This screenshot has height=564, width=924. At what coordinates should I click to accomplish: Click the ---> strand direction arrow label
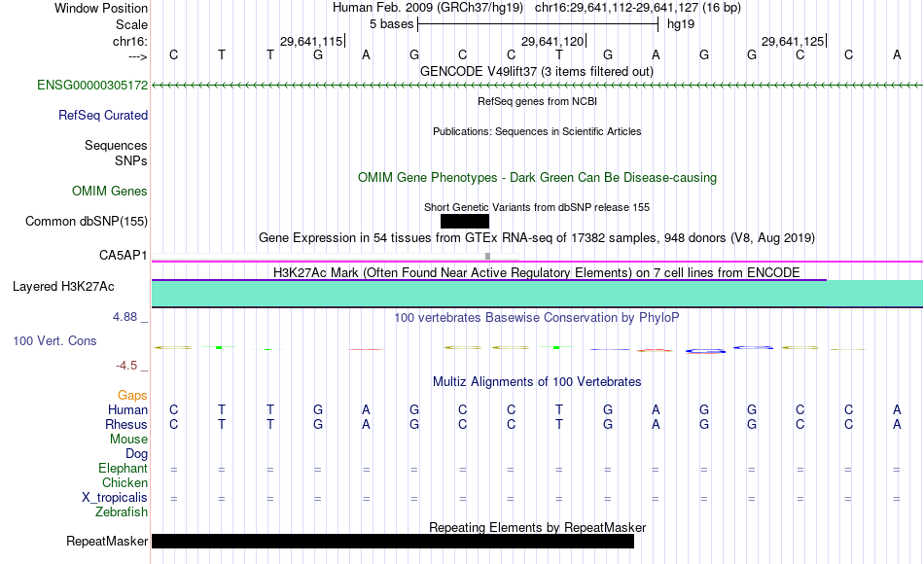point(138,56)
